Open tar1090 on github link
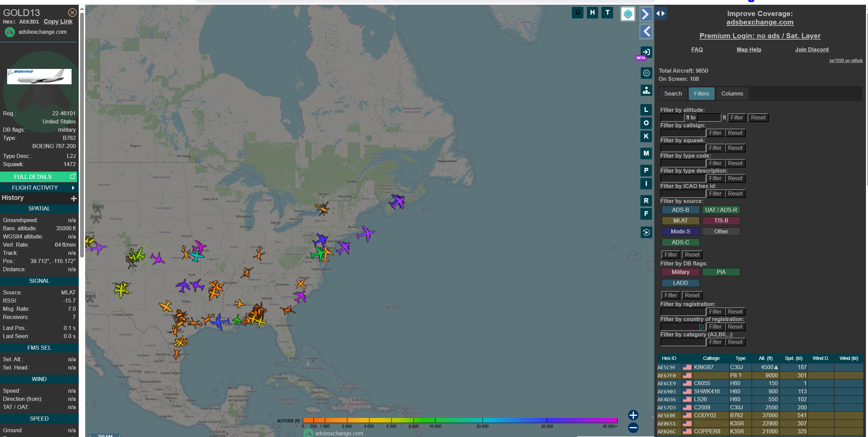868x437 pixels. coord(846,61)
